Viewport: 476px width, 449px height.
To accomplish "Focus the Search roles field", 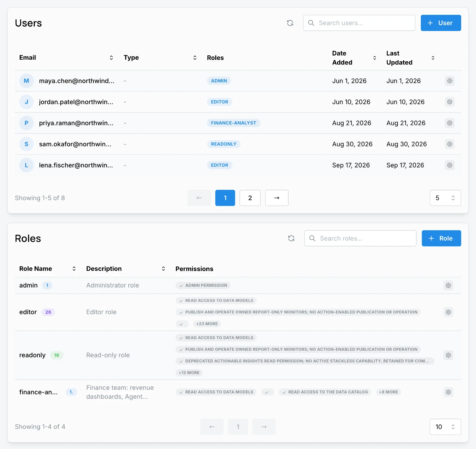I will click(x=360, y=238).
